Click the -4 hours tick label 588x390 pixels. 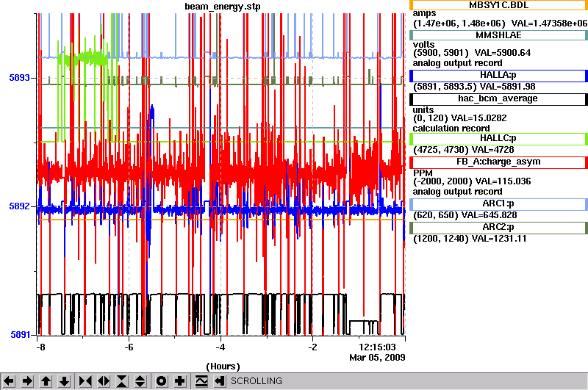tap(220, 347)
